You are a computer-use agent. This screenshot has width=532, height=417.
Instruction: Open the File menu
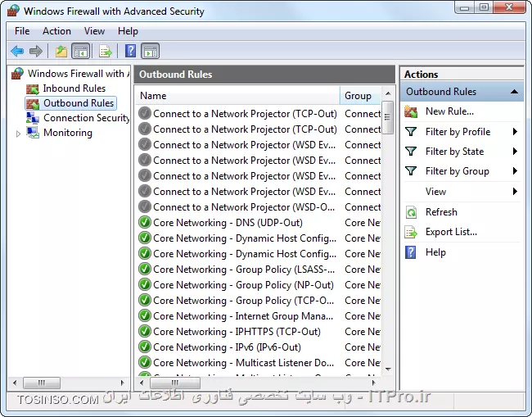(22, 31)
